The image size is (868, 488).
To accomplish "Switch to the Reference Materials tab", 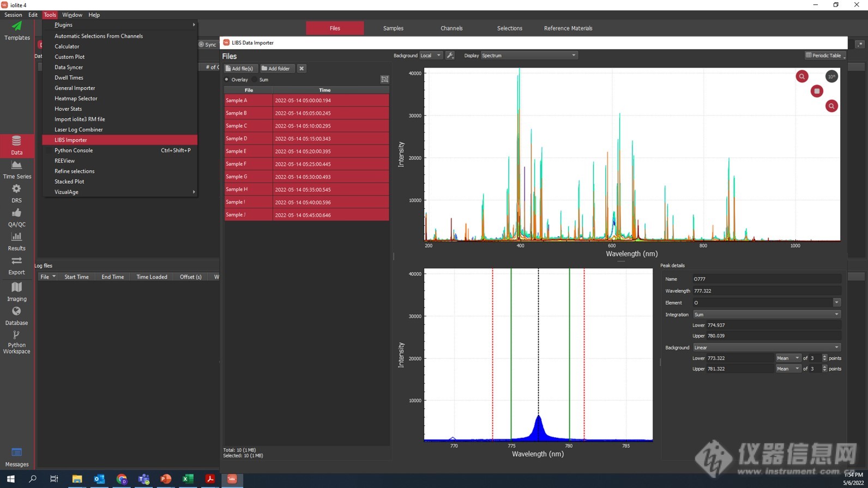I will click(568, 28).
